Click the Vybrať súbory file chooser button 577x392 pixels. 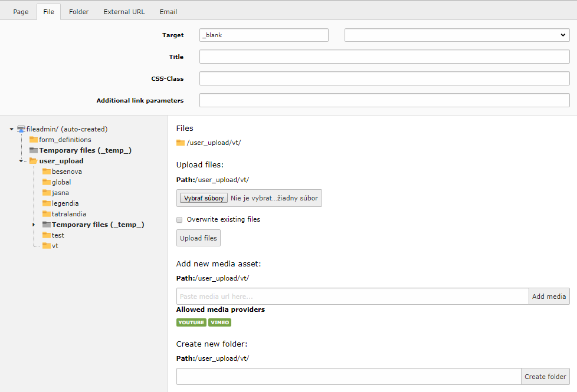coord(204,198)
